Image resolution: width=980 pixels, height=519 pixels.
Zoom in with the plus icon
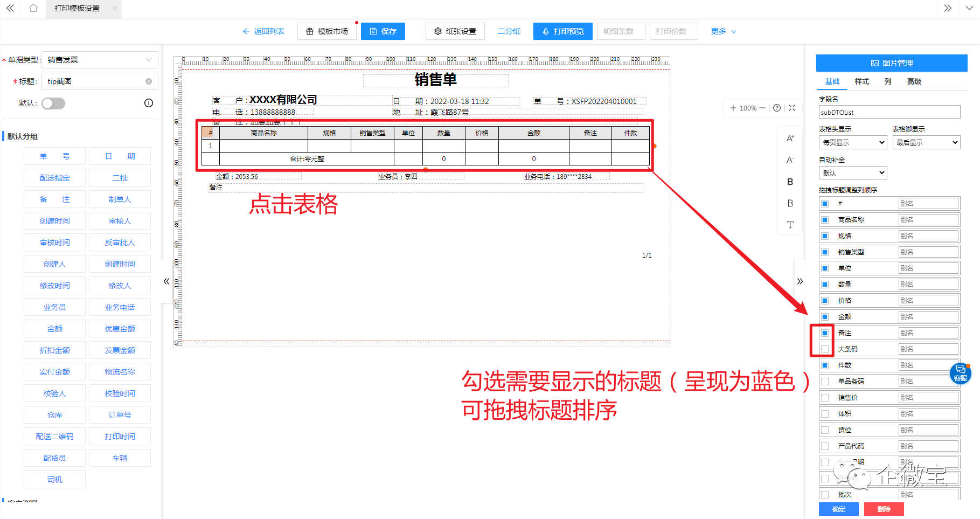(733, 108)
